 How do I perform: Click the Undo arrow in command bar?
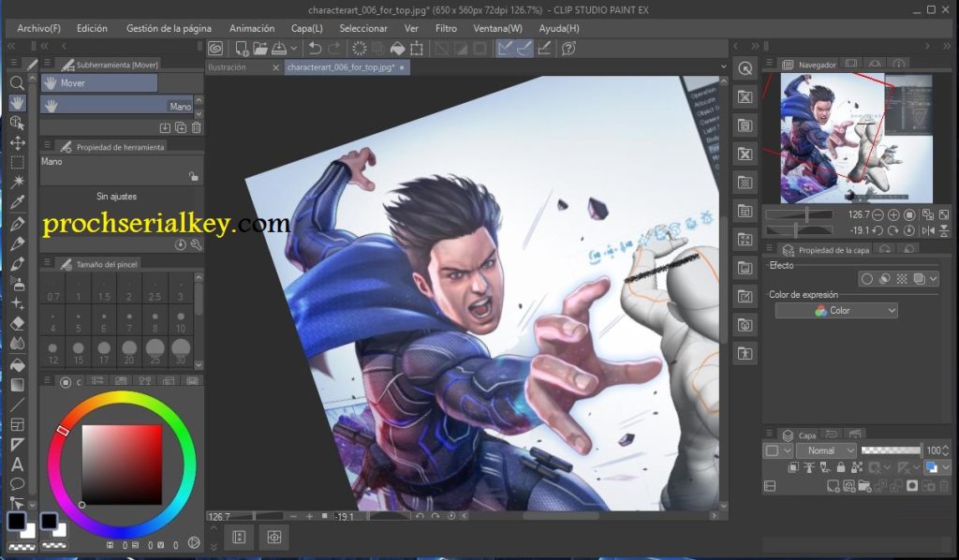(x=315, y=49)
